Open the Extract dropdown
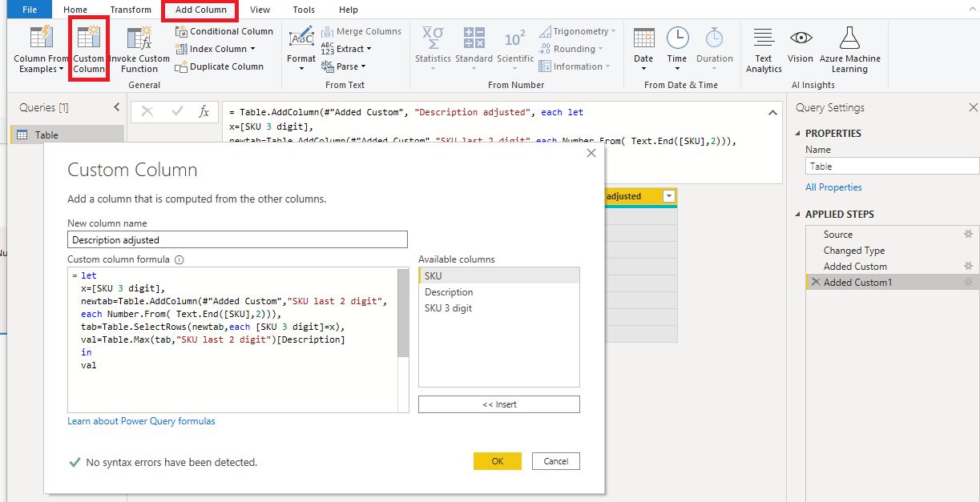This screenshot has width=980, height=502. tap(346, 49)
